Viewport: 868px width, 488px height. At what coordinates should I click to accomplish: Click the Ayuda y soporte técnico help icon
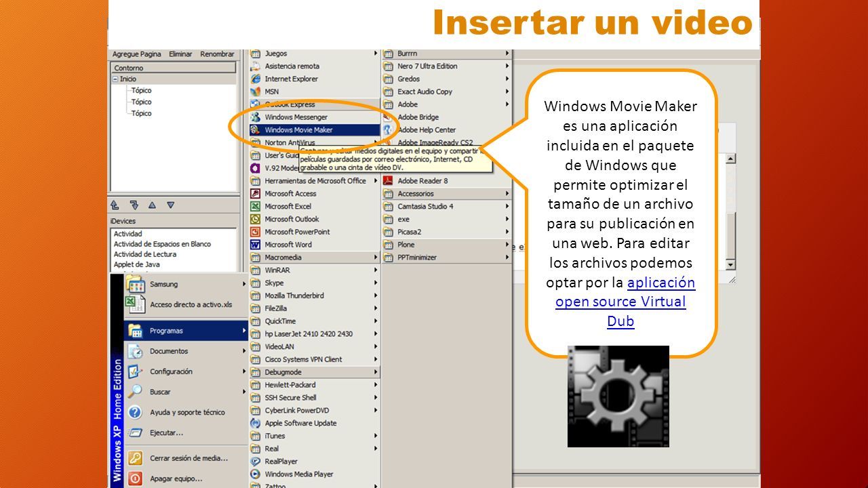point(136,412)
